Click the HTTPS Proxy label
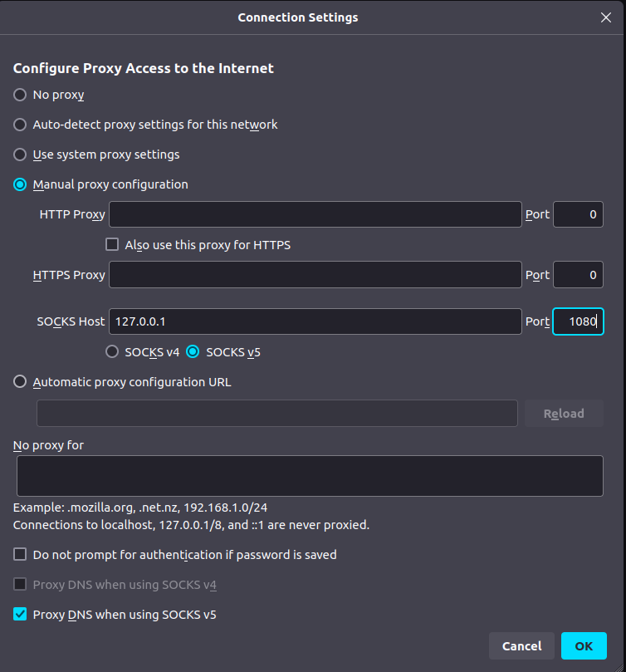Screen dimensions: 626x672 tap(69, 275)
